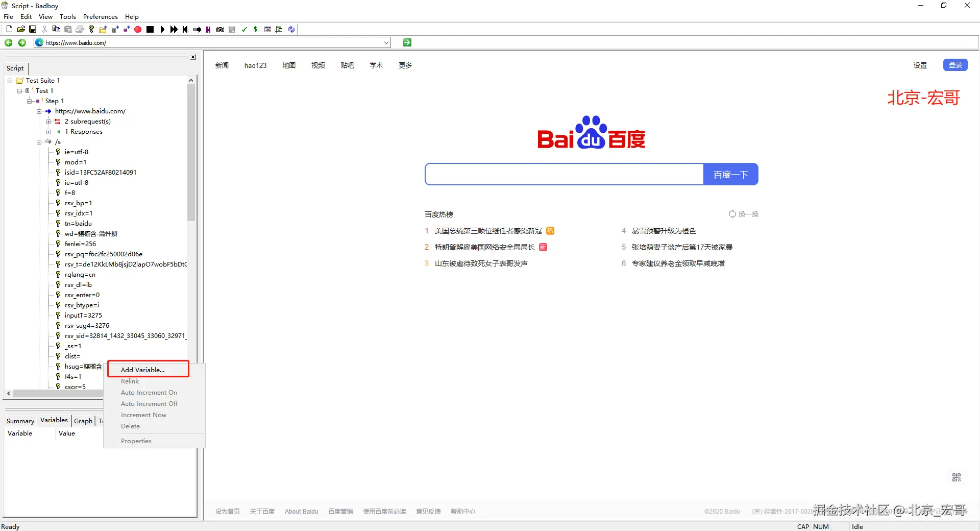Select the fenlei=256 parameter

[x=80, y=244]
